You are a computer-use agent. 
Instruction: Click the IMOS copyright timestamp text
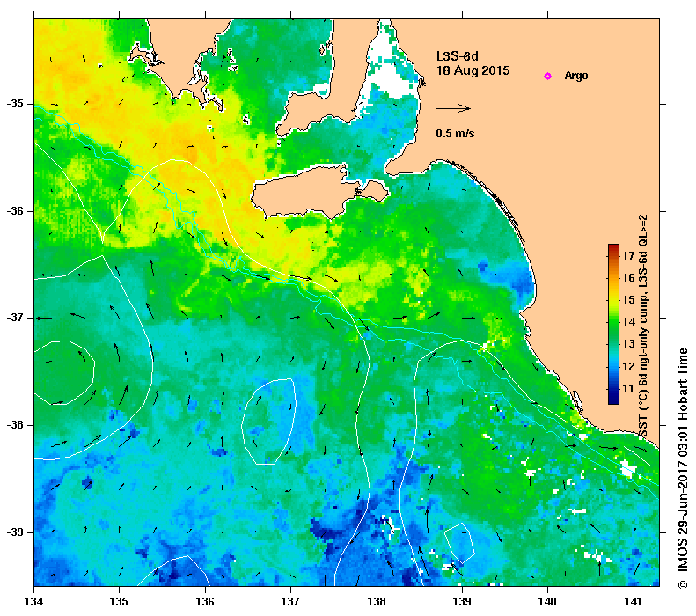pyautogui.click(x=682, y=469)
